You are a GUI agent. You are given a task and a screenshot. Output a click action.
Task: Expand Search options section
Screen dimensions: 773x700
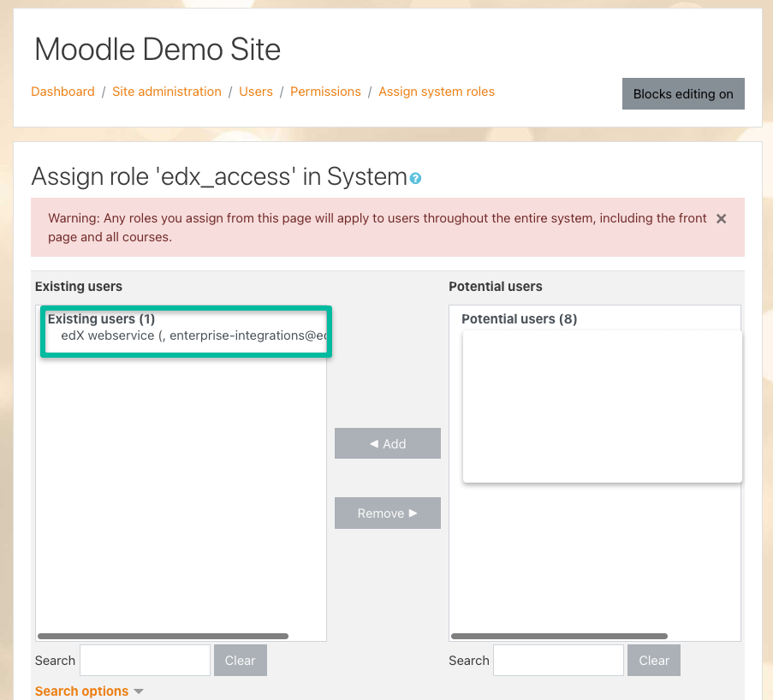coord(89,691)
